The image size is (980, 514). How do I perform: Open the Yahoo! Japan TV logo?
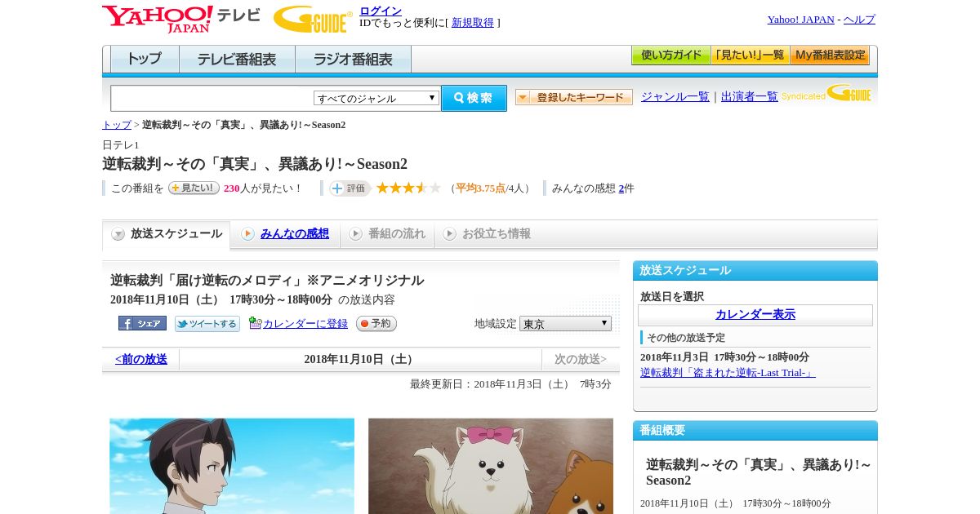[x=181, y=19]
